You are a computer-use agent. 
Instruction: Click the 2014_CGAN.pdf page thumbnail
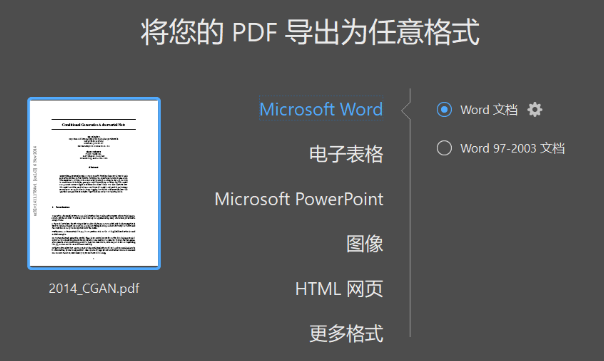pyautogui.click(x=94, y=183)
